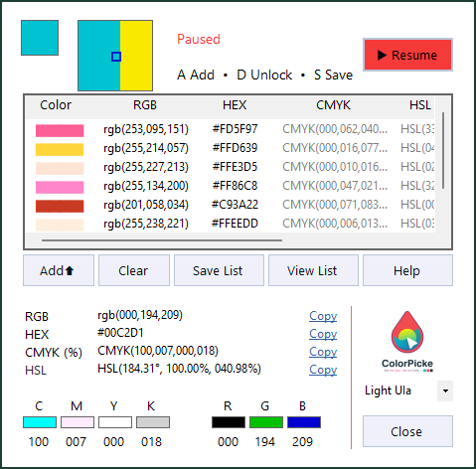Click the #00C2D1 value text
Viewport: 476px width, 469px height.
coord(120,333)
